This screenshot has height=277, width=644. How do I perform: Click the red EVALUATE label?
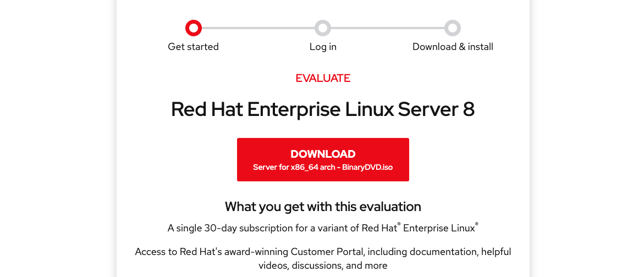click(x=323, y=79)
